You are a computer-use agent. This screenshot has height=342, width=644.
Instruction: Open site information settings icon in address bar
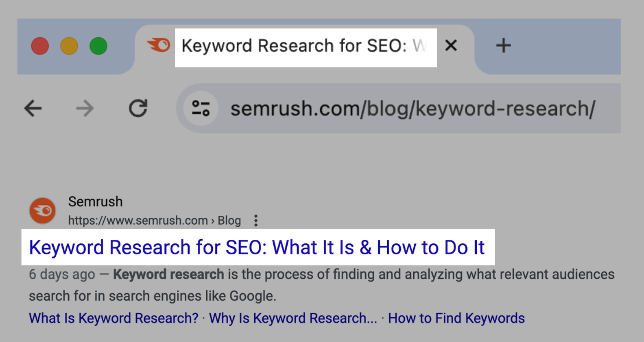200,108
